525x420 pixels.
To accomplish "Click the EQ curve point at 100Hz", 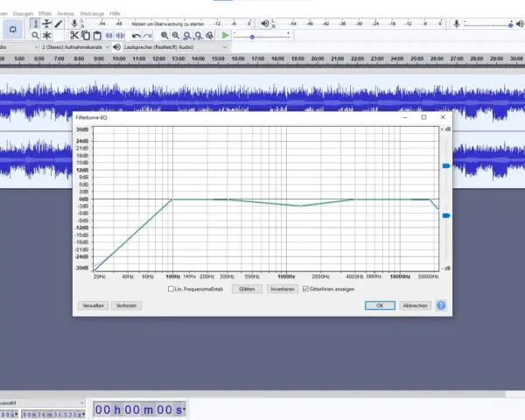I will click(x=172, y=199).
